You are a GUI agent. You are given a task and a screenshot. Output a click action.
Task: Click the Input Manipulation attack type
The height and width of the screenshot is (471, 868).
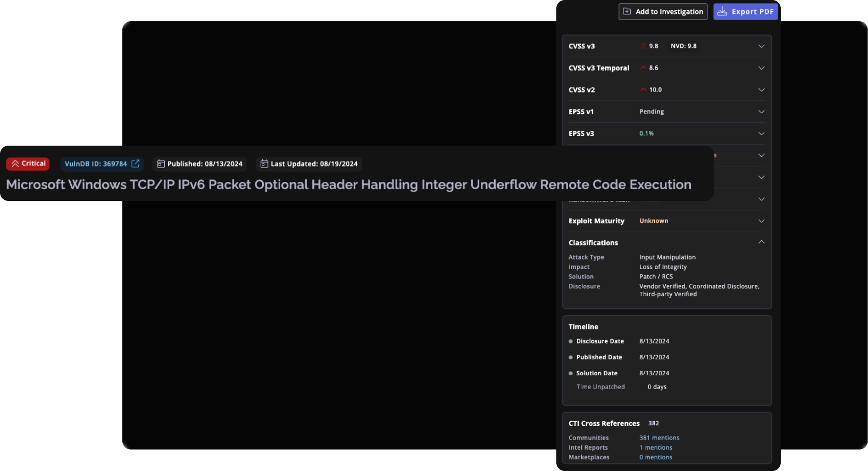pos(667,257)
